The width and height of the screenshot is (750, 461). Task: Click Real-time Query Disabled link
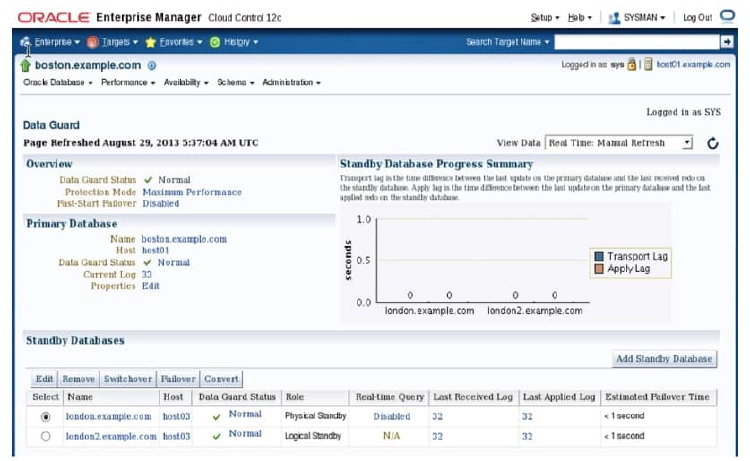pos(392,417)
